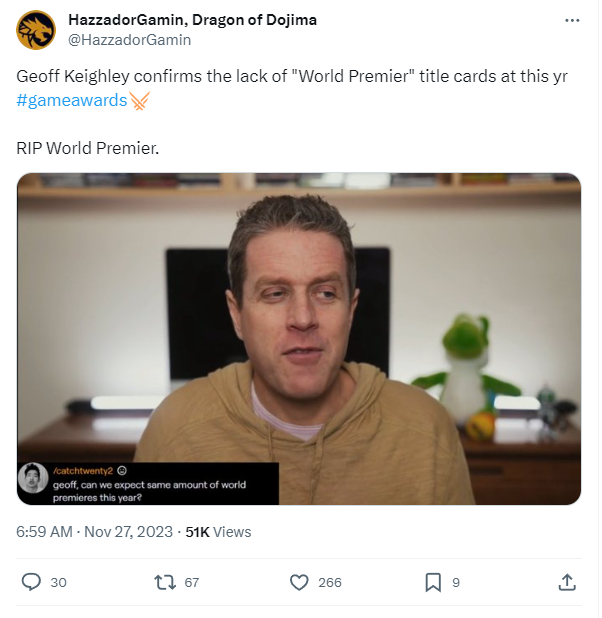Click the 9 bookmarks count
The image size is (602, 618).
(456, 583)
